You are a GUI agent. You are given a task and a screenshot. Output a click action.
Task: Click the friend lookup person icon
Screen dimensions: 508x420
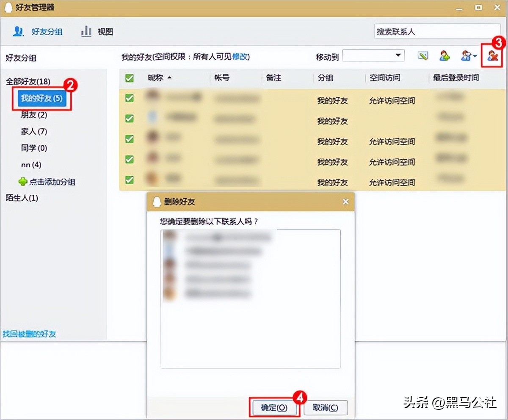click(x=465, y=55)
